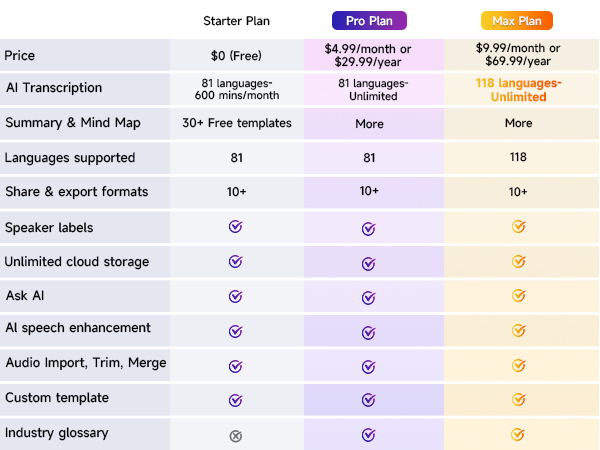This screenshot has width=600, height=450.
Task: Click Max Plan checkmark for Audio Import, Trim, Merge
Action: [518, 365]
